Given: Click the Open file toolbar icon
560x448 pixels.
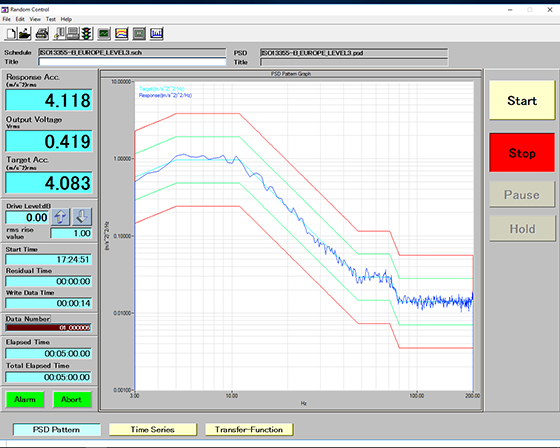Looking at the screenshot, I should tap(25, 34).
